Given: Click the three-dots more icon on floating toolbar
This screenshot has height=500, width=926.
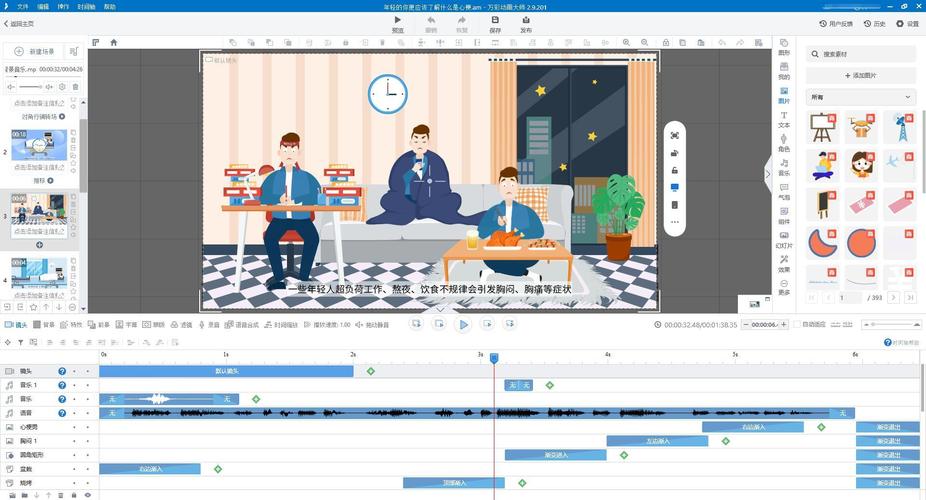Looking at the screenshot, I should pos(674,222).
